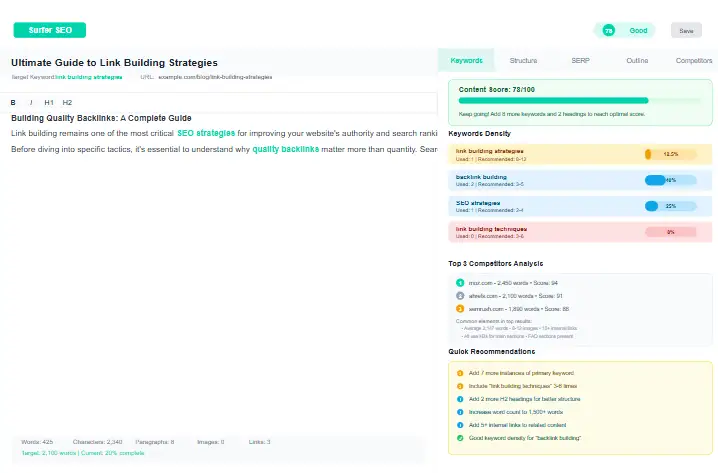Click the Good score badge
The width and height of the screenshot is (718, 473).
625,31
